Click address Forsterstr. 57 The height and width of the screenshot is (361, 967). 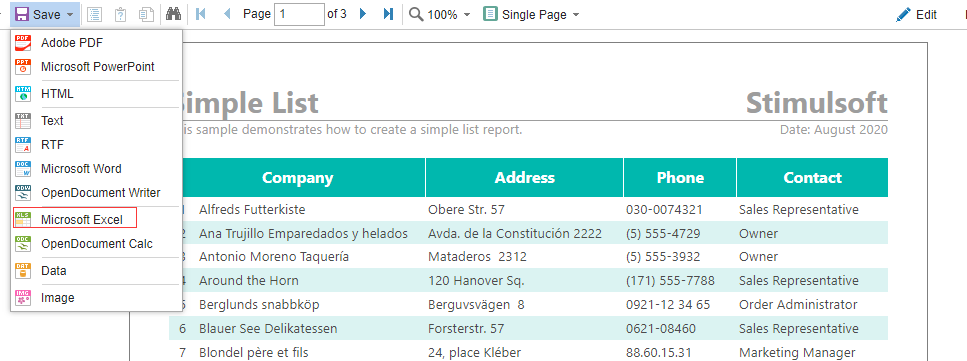click(x=466, y=329)
